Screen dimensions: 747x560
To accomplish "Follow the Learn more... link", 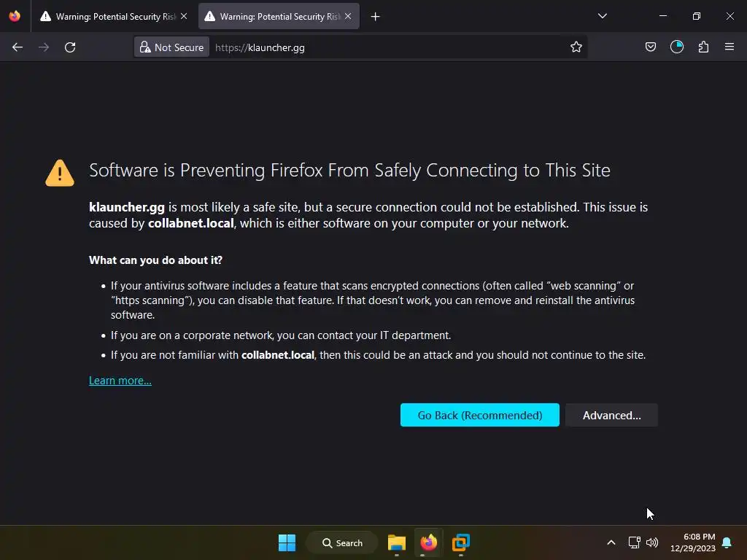I will 120,381.
